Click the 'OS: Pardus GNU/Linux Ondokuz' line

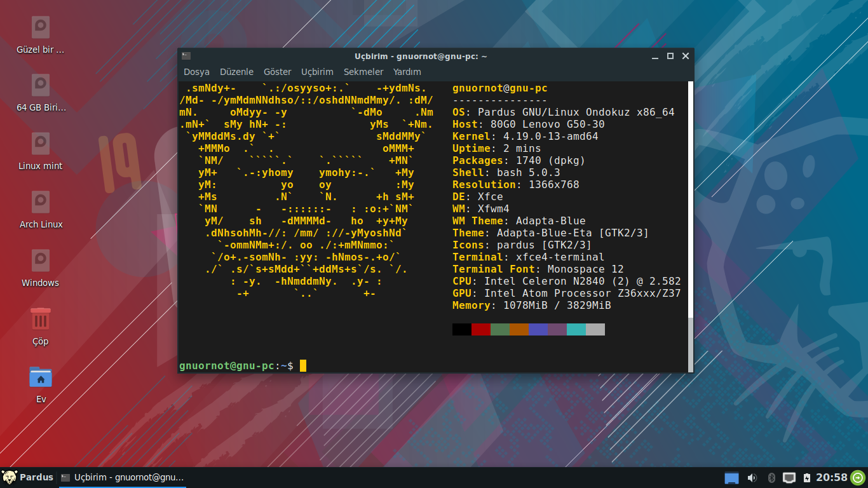click(564, 112)
